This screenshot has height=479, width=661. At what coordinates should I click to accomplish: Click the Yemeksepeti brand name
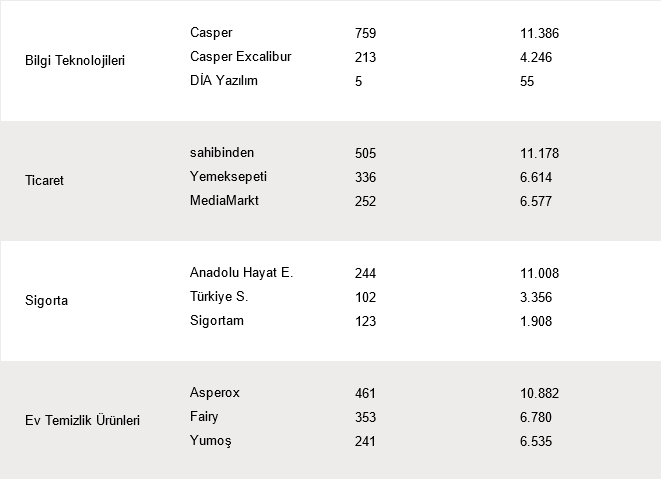pos(228,177)
